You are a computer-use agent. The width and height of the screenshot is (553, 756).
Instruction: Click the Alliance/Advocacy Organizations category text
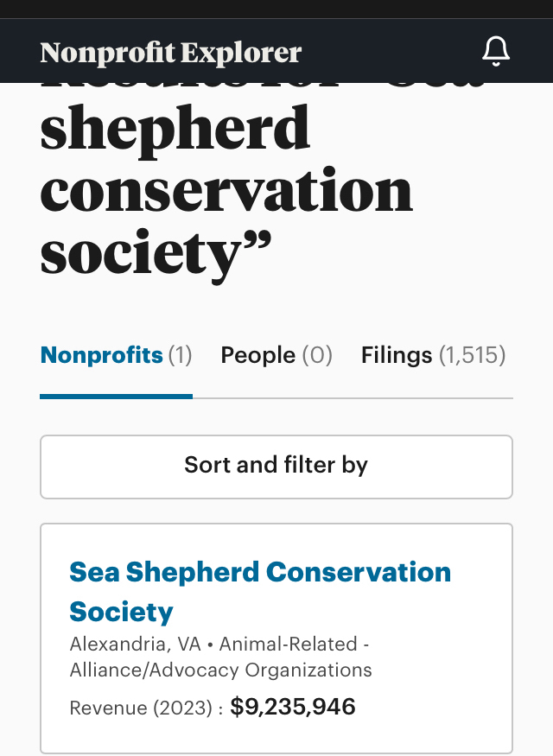(221, 670)
